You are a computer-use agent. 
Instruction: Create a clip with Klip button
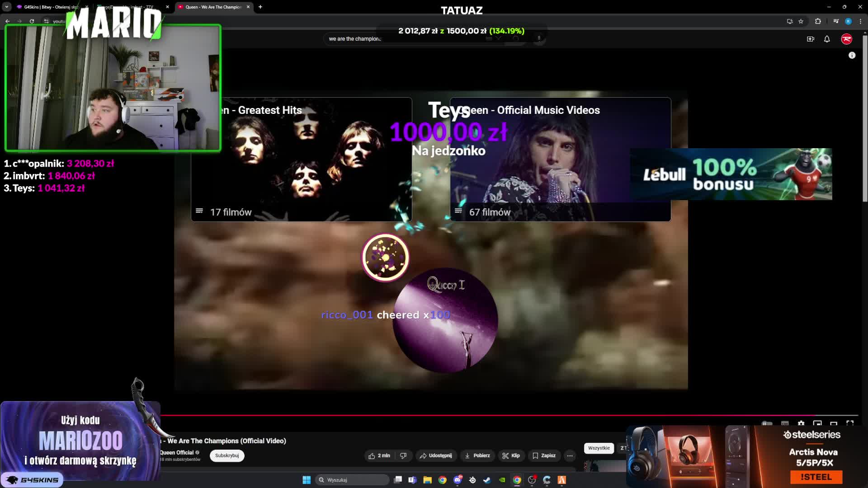pos(511,455)
